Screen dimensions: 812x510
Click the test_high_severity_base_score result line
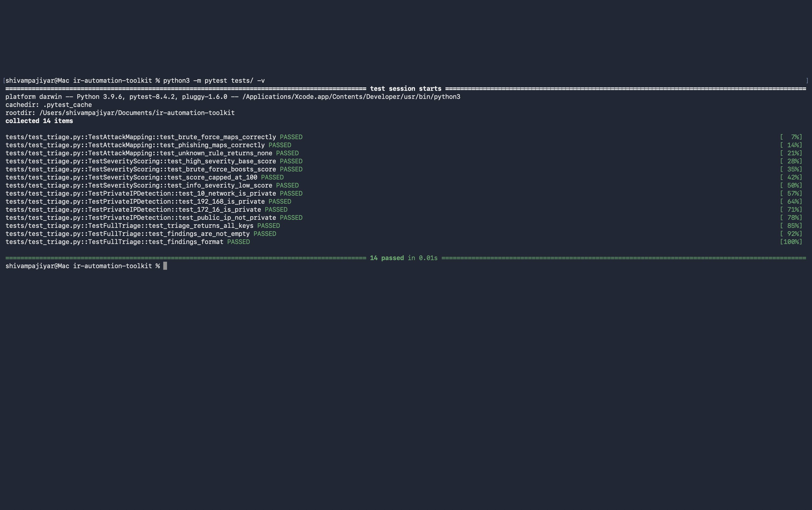click(154, 161)
